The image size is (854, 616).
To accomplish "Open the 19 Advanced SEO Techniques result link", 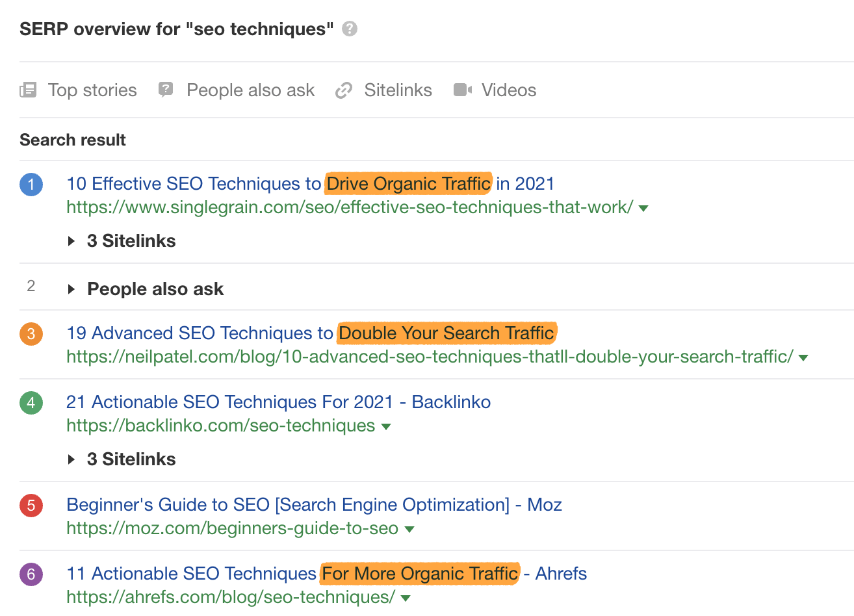I will click(x=311, y=333).
